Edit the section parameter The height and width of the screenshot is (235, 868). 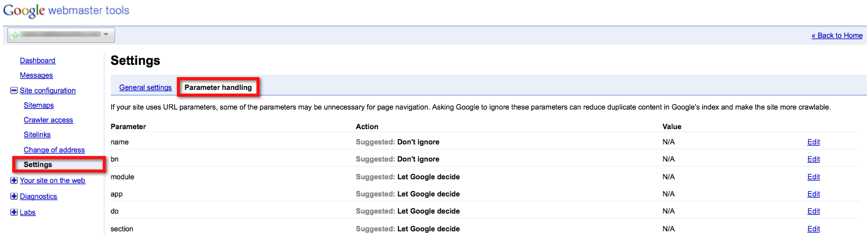(814, 229)
